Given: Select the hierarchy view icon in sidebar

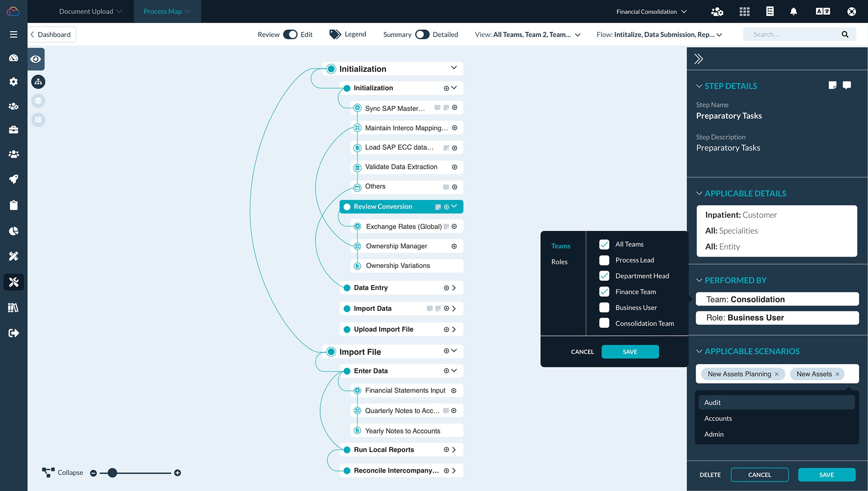Looking at the screenshot, I should pyautogui.click(x=38, y=82).
